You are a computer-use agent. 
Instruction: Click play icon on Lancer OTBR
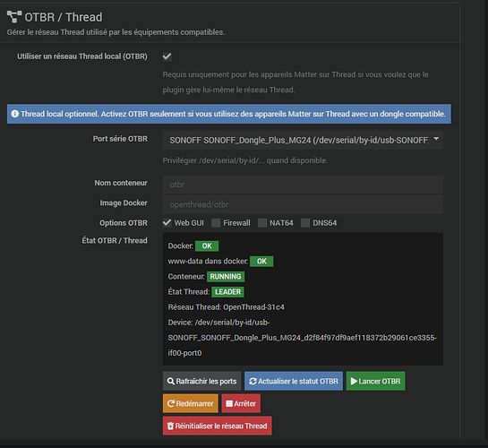coord(354,381)
